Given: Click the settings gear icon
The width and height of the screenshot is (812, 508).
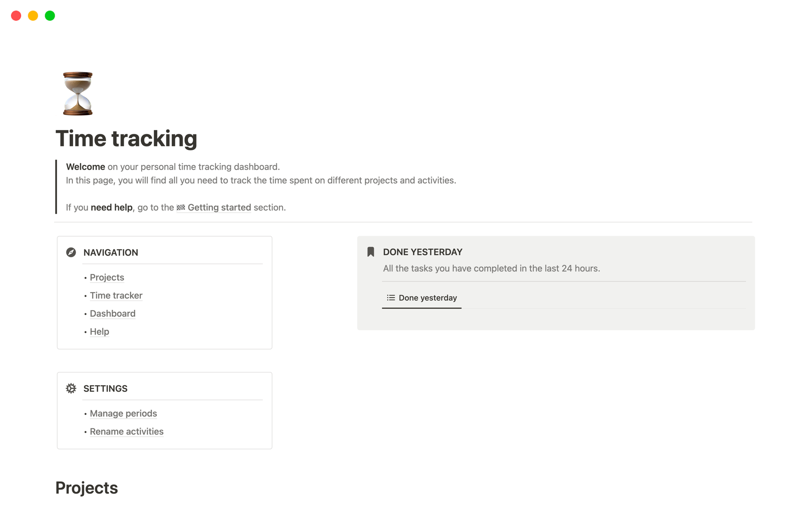Looking at the screenshot, I should click(x=71, y=388).
